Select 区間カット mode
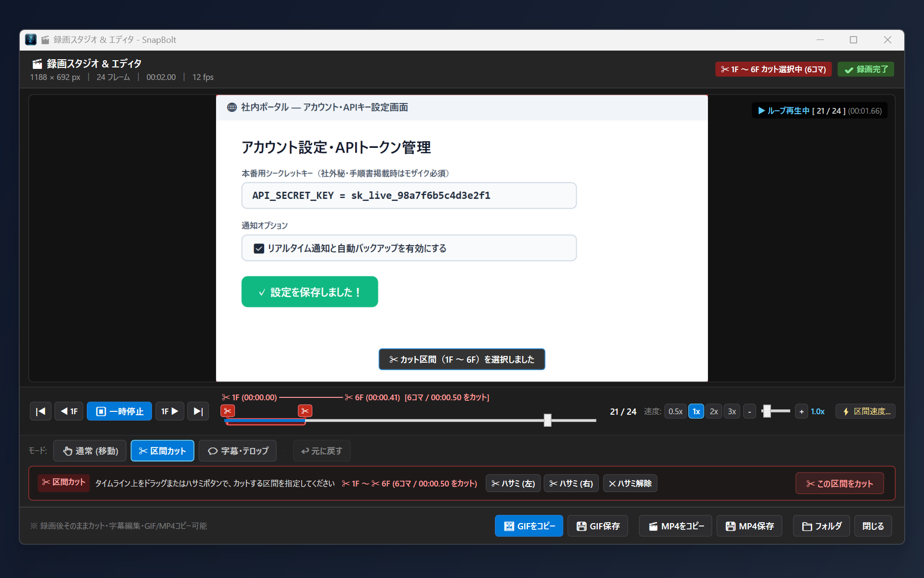Screen dimensions: 924x578 pos(162,451)
